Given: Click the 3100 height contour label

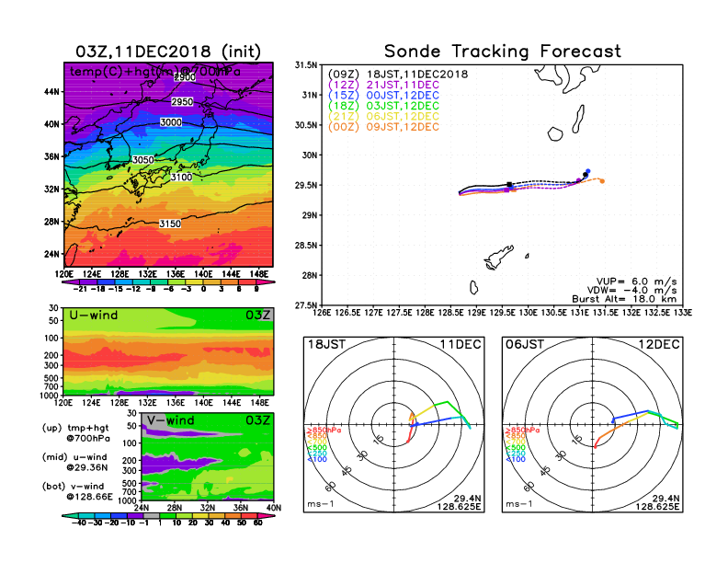Looking at the screenshot, I should [181, 177].
